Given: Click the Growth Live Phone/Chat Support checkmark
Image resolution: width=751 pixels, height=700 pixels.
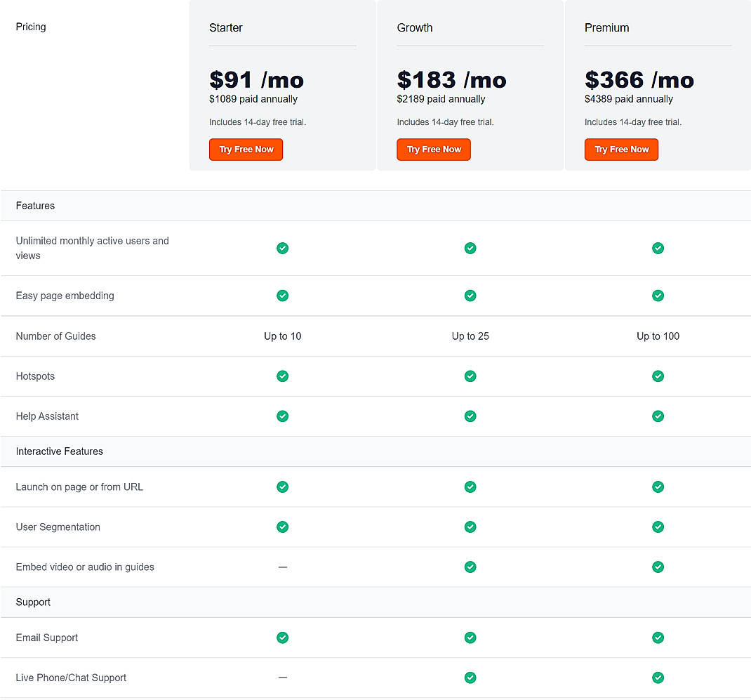Looking at the screenshot, I should click(x=470, y=678).
